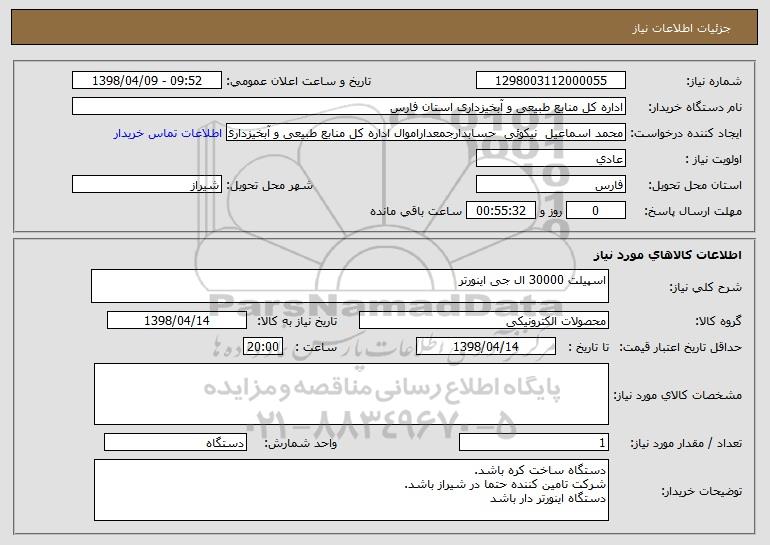Click the general description box اسپیلت 30000 ال جی اینورتر
770x545 pixels.
coord(350,286)
